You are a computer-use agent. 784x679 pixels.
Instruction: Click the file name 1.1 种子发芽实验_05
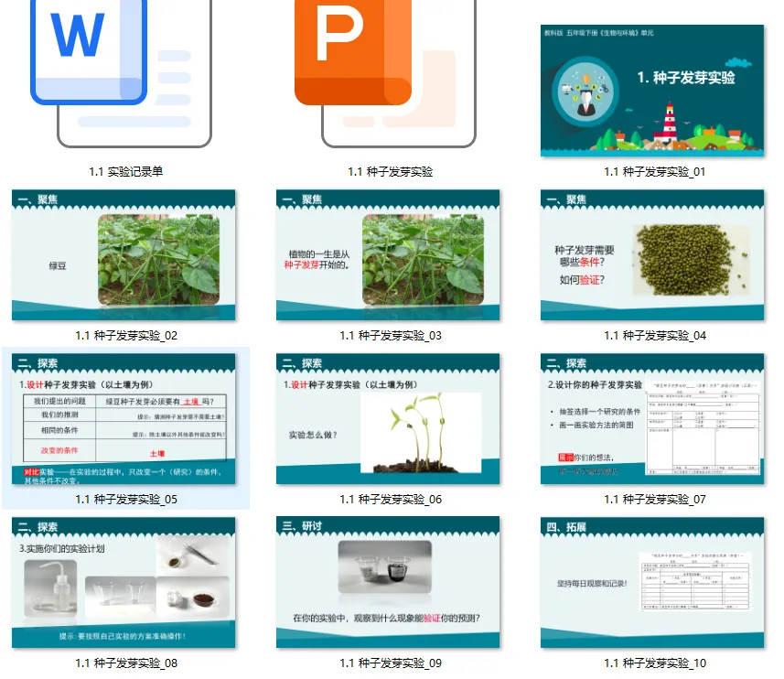tap(126, 499)
